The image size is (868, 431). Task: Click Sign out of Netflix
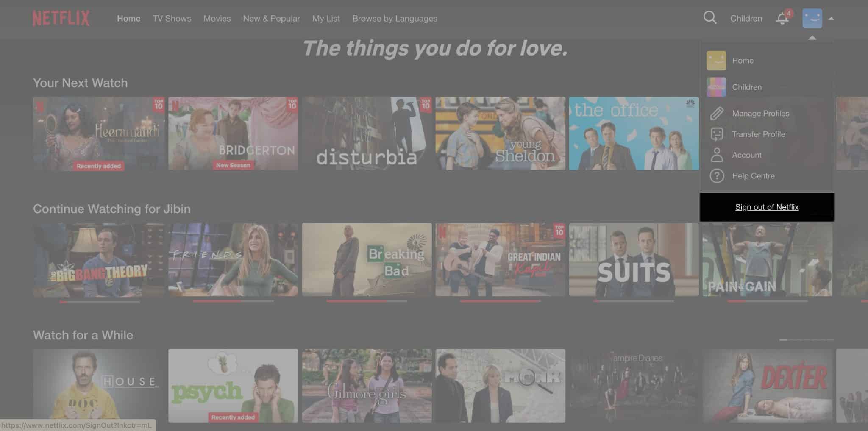click(x=766, y=207)
